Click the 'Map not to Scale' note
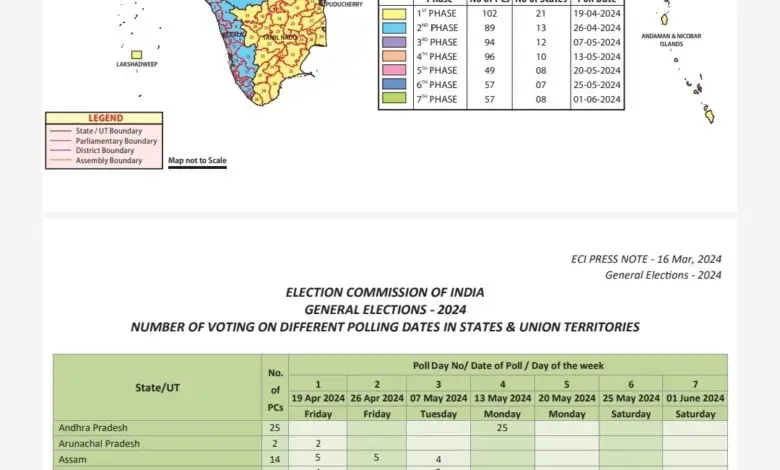The height and width of the screenshot is (470, 780). [197, 160]
